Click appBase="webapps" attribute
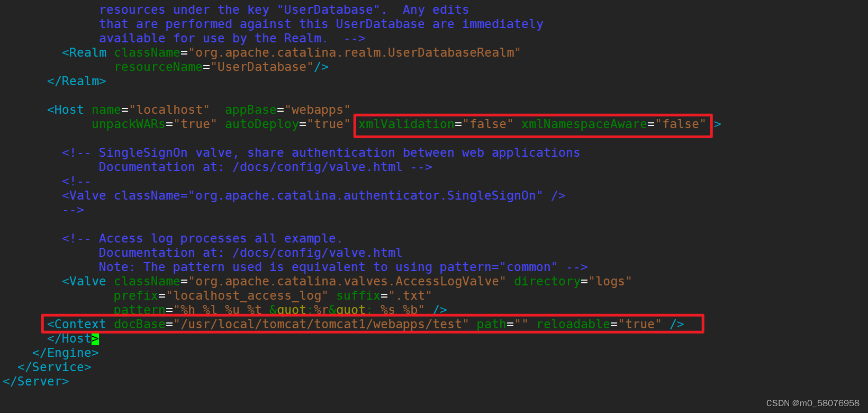The width and height of the screenshot is (868, 413). click(x=288, y=110)
